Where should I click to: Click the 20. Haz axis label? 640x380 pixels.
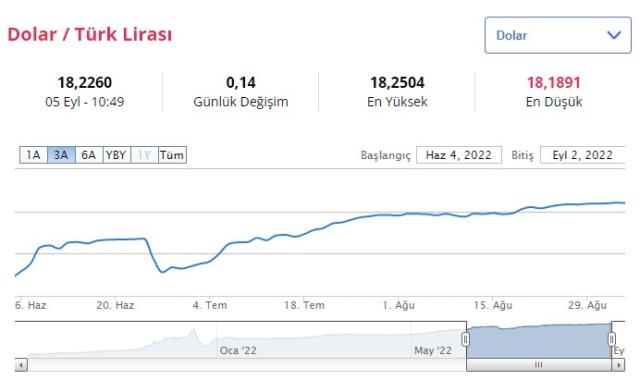115,305
